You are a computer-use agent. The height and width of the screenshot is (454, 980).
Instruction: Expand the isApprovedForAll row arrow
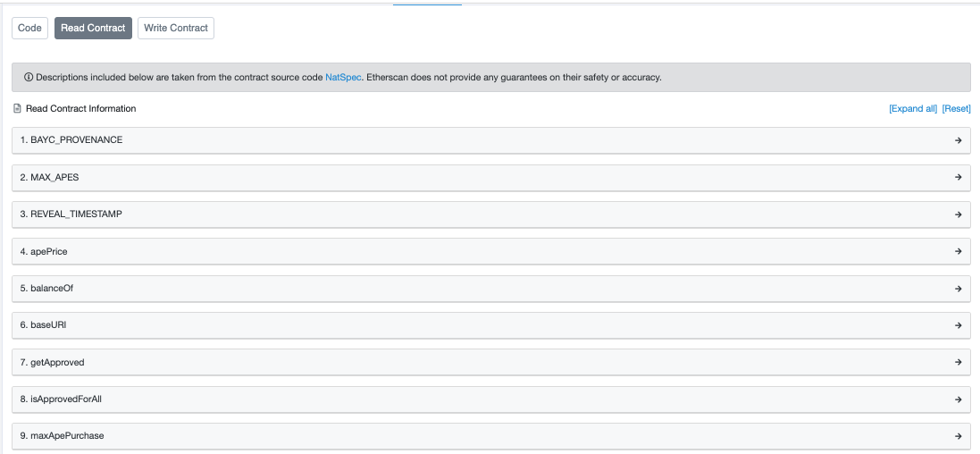pyautogui.click(x=959, y=399)
